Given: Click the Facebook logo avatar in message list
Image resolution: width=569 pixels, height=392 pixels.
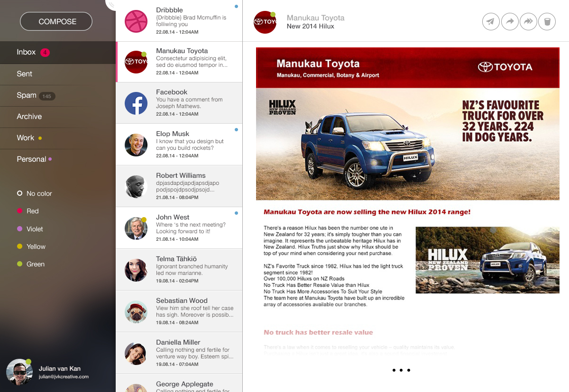Looking at the screenshot, I should point(136,103).
